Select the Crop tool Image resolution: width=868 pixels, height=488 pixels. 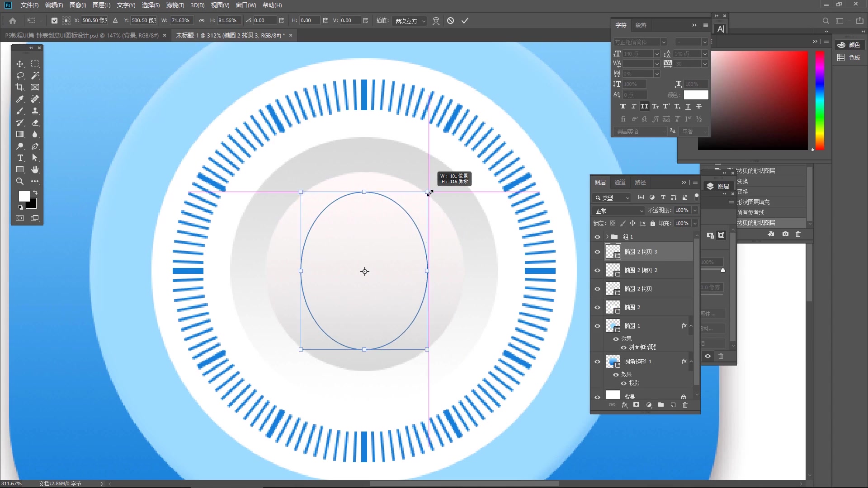(x=20, y=87)
